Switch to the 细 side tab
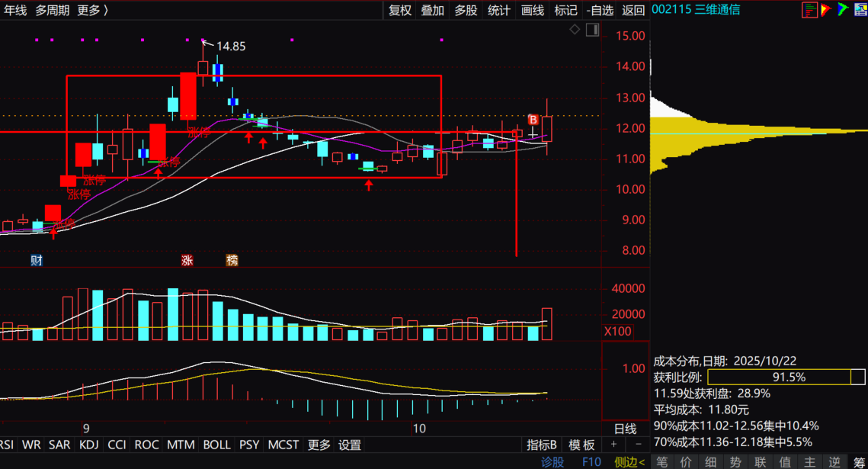This screenshot has width=868, height=469. 711,462
